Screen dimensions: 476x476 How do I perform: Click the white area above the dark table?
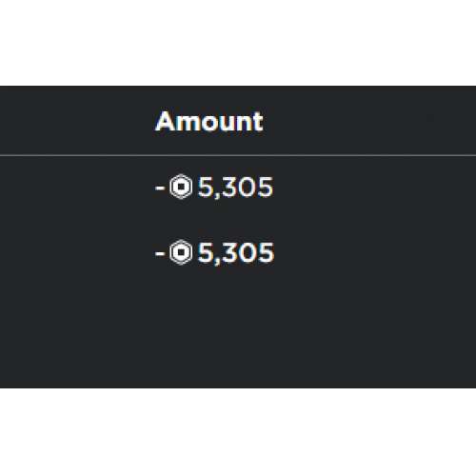[x=238, y=43]
